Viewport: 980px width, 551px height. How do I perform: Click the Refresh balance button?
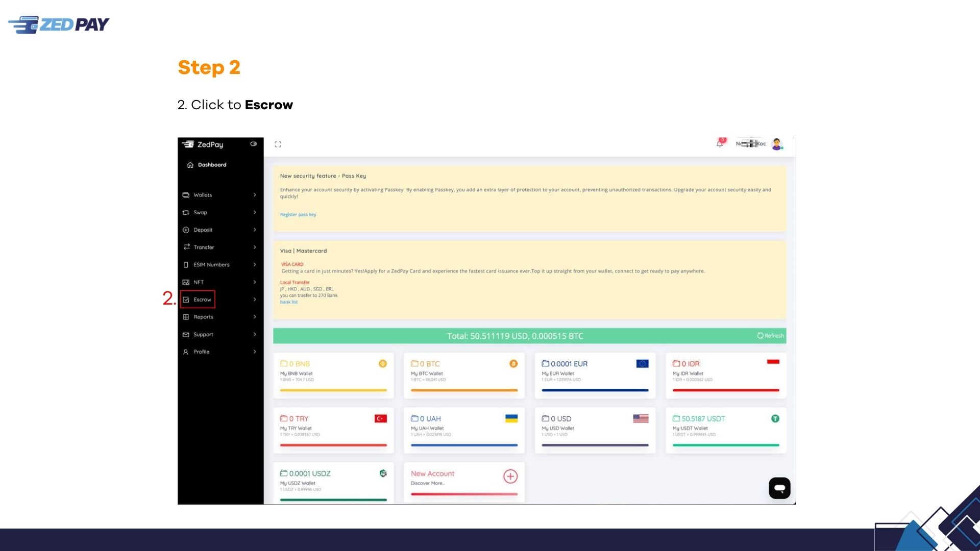pos(771,336)
